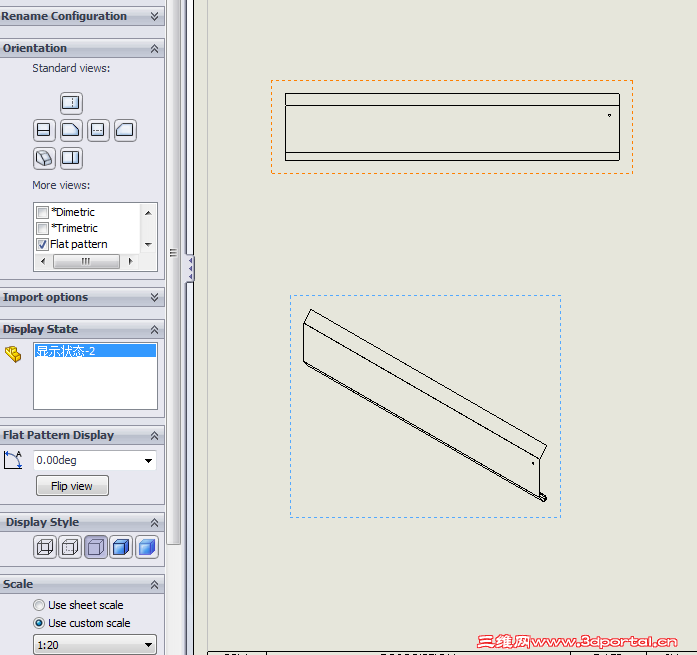Set display style to Hidden Lines Visible

click(70, 547)
